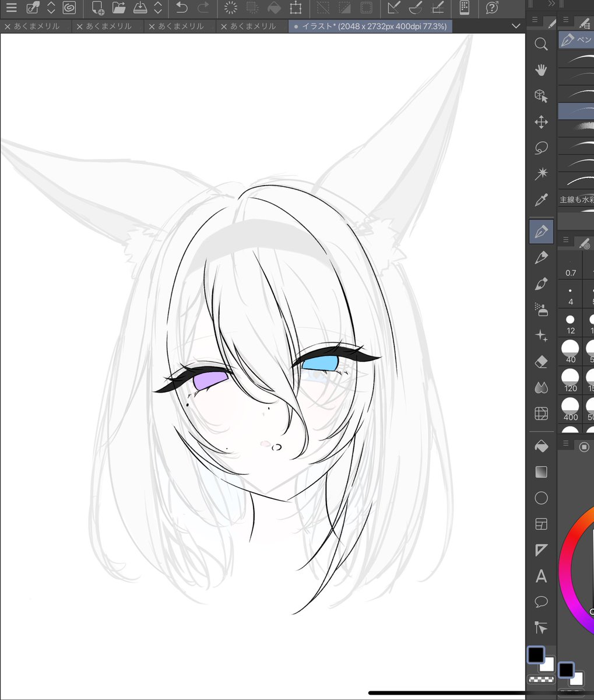Viewport: 594px width, 700px height.
Task: Create a new canvas file
Action: pos(97,8)
